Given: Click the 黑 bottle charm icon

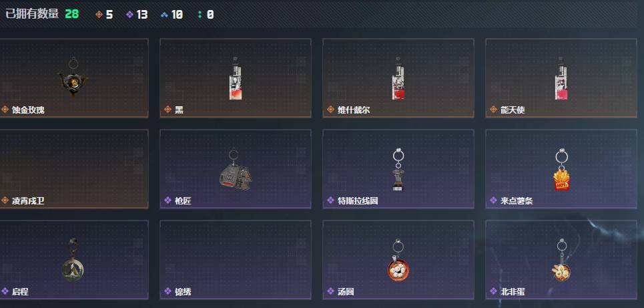Looking at the screenshot, I should point(236,78).
